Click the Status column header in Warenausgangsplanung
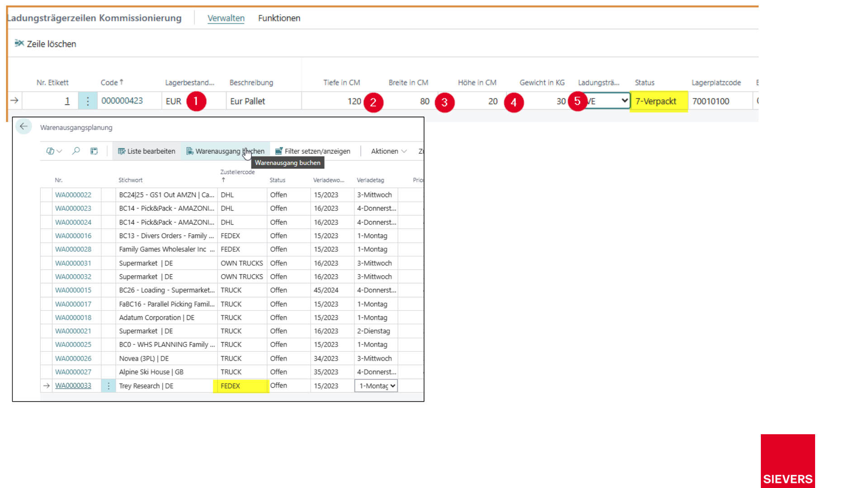 coord(277,180)
